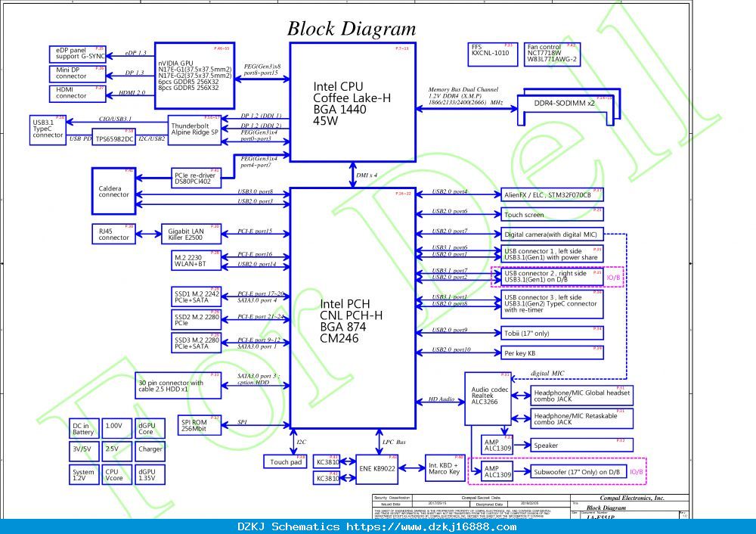This screenshot has width=756, height=534.
Task: Click the 1.00V power box
Action: point(116,428)
